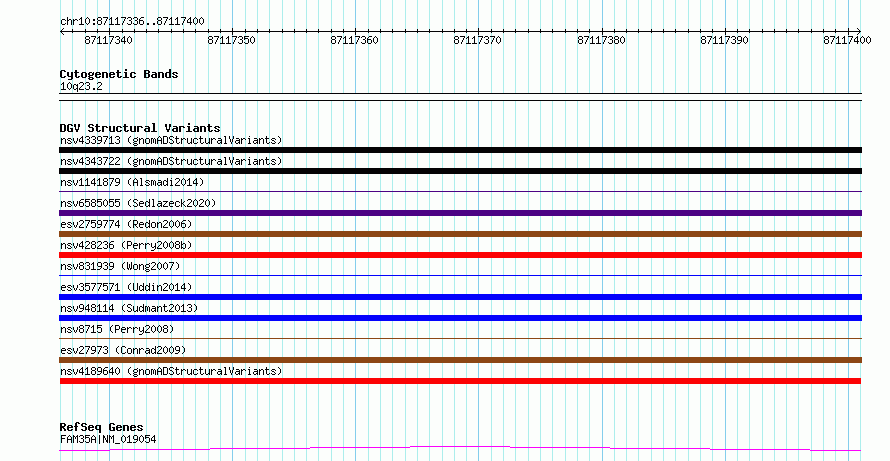Click ruler position 87117390
The width and height of the screenshot is (890, 461).
724,40
